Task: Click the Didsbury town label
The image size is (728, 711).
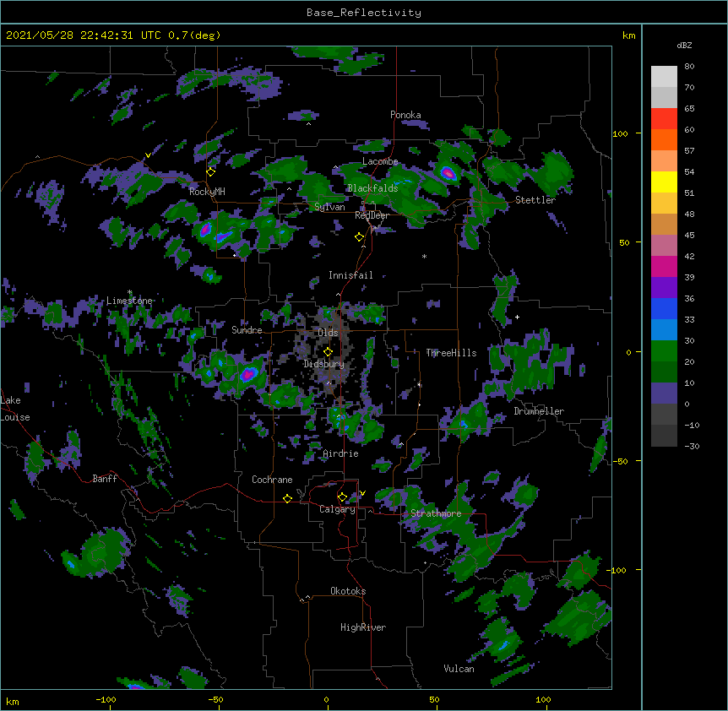Action: coord(324,364)
